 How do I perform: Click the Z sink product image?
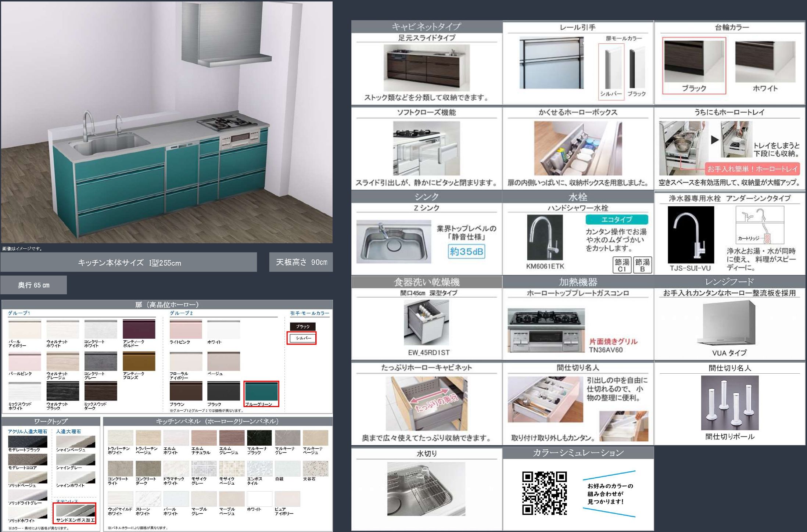[394, 241]
